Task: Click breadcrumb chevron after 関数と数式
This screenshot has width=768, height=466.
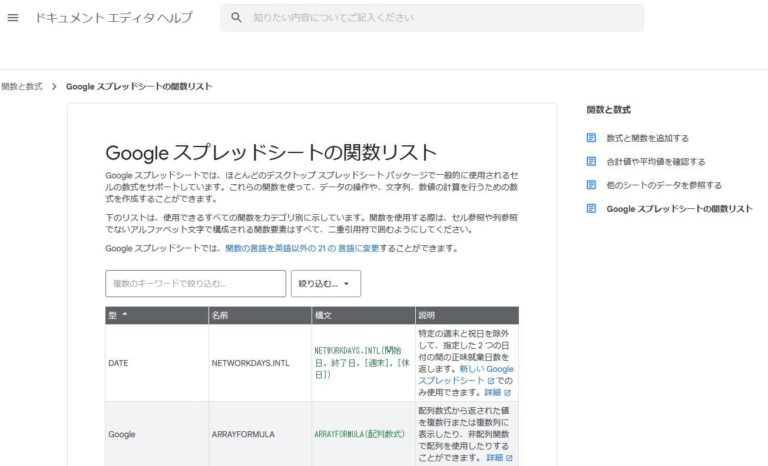Action: [x=54, y=87]
